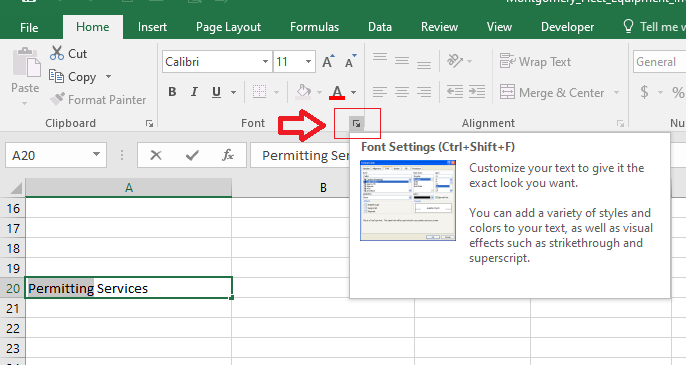Open the Name Box dropdown
This screenshot has width=686, height=365.
point(96,154)
